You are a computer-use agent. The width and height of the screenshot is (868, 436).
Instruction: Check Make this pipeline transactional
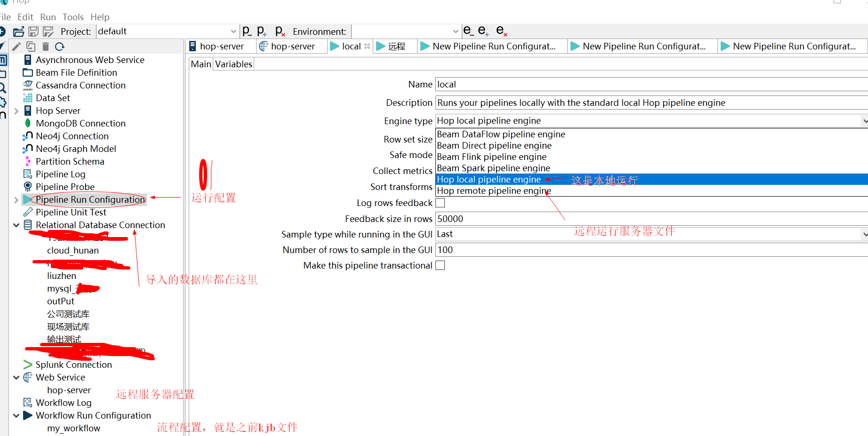coord(440,265)
